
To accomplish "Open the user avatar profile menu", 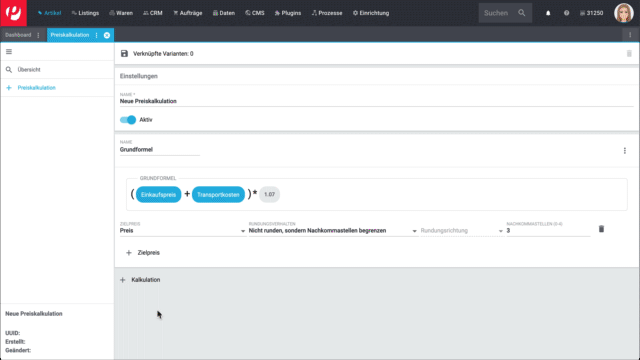I will click(624, 13).
